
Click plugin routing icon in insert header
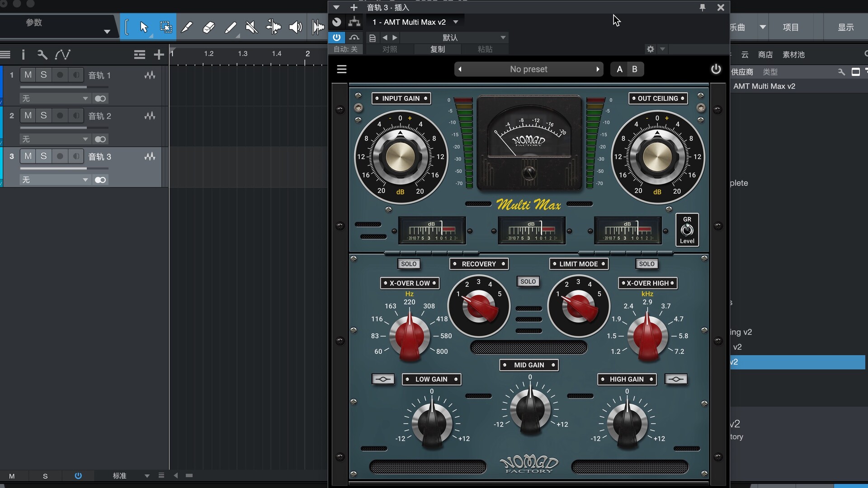pyautogui.click(x=354, y=22)
